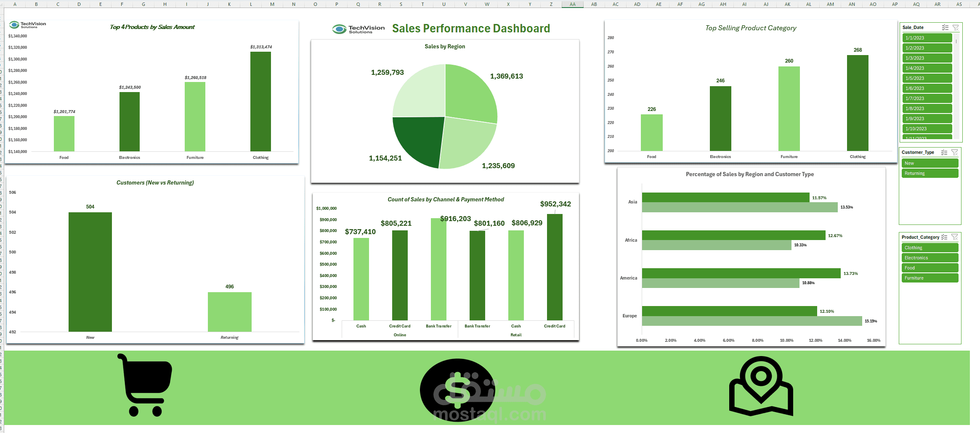The width and height of the screenshot is (980, 433).
Task: Filter by 1/1/2023 in the Sale_Date slicer
Action: [927, 38]
